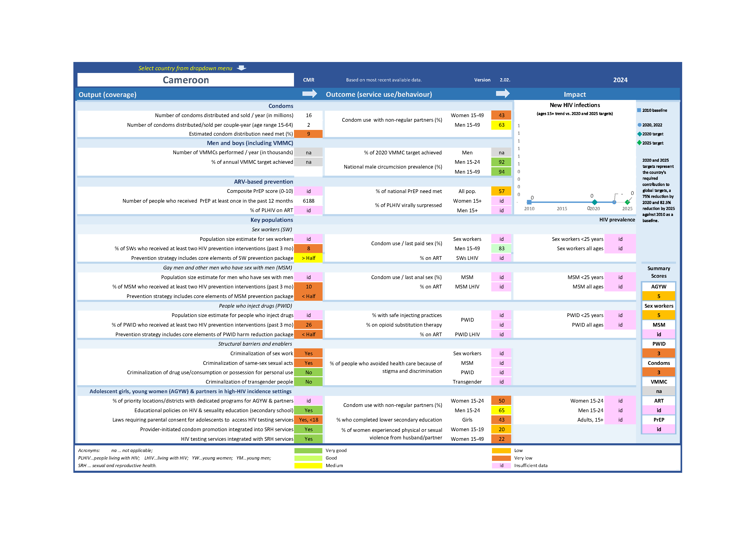Click the ARV-based prevention heading
The width and height of the screenshot is (756, 535).
point(263,182)
